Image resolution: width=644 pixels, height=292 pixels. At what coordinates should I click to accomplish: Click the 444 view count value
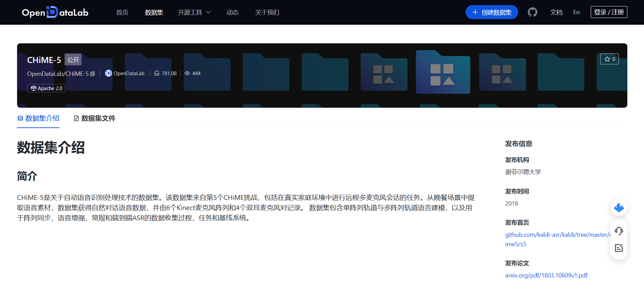pos(196,73)
